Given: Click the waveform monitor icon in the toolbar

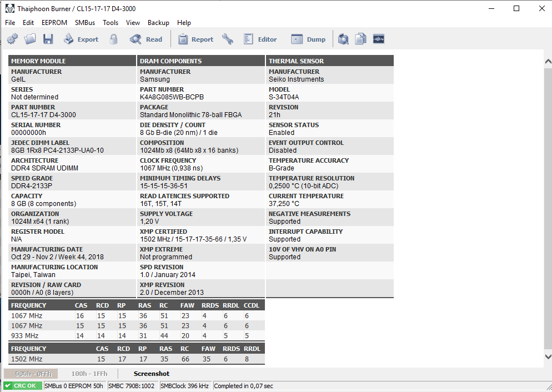Looking at the screenshot, I should point(379,39).
